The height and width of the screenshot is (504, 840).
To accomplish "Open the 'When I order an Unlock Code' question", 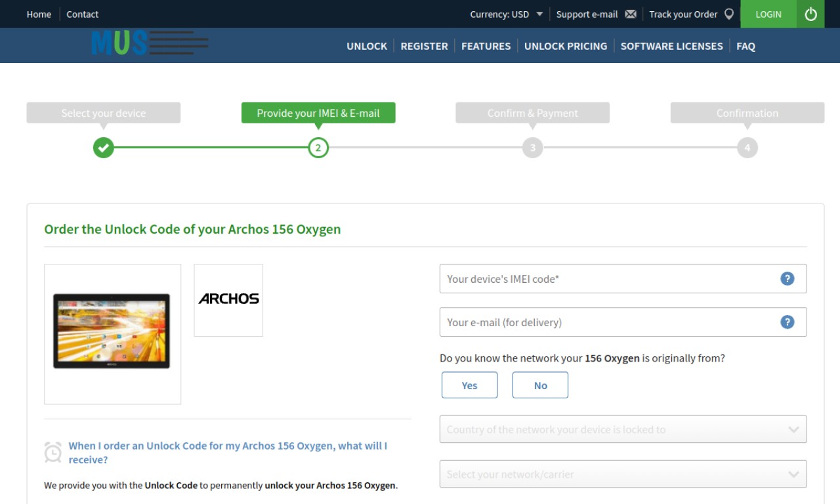I will click(228, 452).
